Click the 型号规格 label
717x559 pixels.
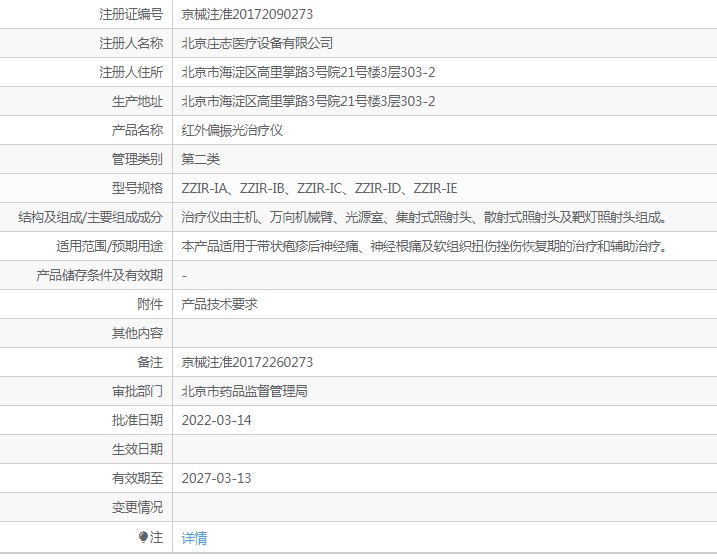[x=138, y=188]
